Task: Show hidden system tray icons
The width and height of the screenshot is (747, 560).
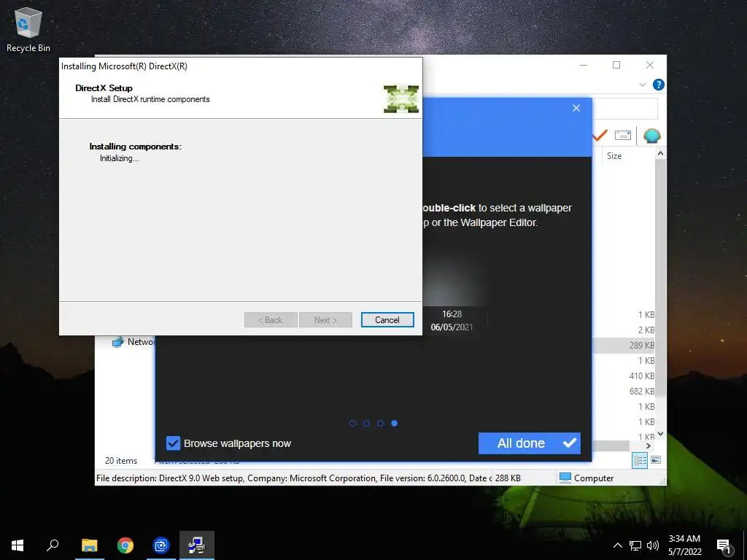Action: (617, 545)
